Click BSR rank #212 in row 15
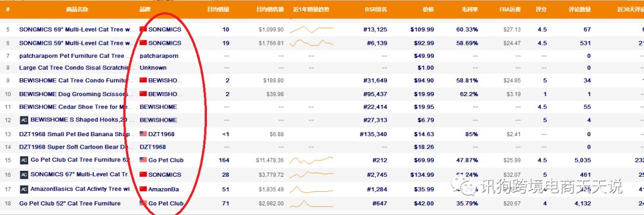 pos(380,160)
